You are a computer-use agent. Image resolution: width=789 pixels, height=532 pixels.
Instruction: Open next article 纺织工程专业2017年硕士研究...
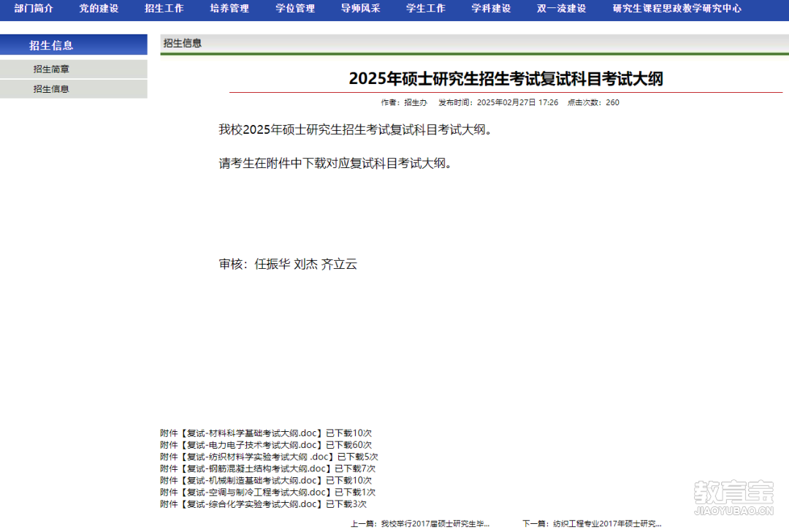point(607,524)
